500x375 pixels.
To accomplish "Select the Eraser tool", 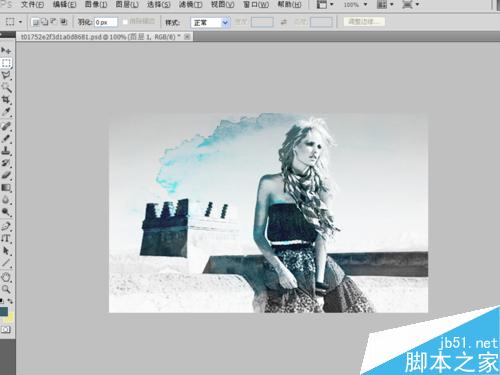I will tap(6, 175).
